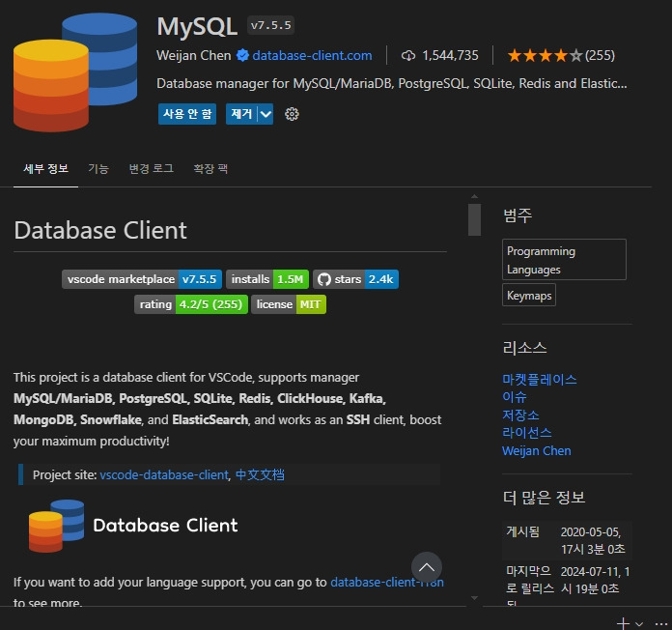Click the cloud download install count icon

coord(408,56)
